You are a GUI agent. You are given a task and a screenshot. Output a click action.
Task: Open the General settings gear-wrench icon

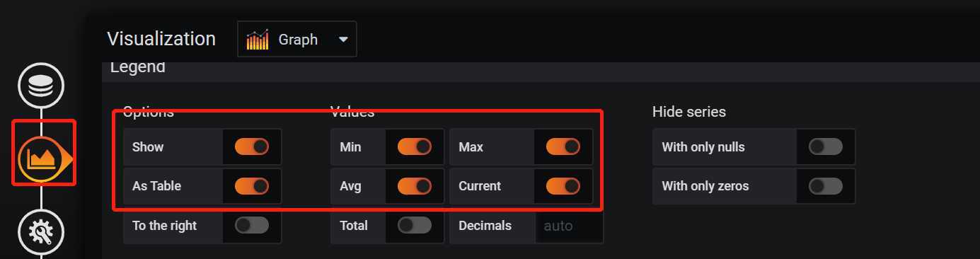coord(41,231)
